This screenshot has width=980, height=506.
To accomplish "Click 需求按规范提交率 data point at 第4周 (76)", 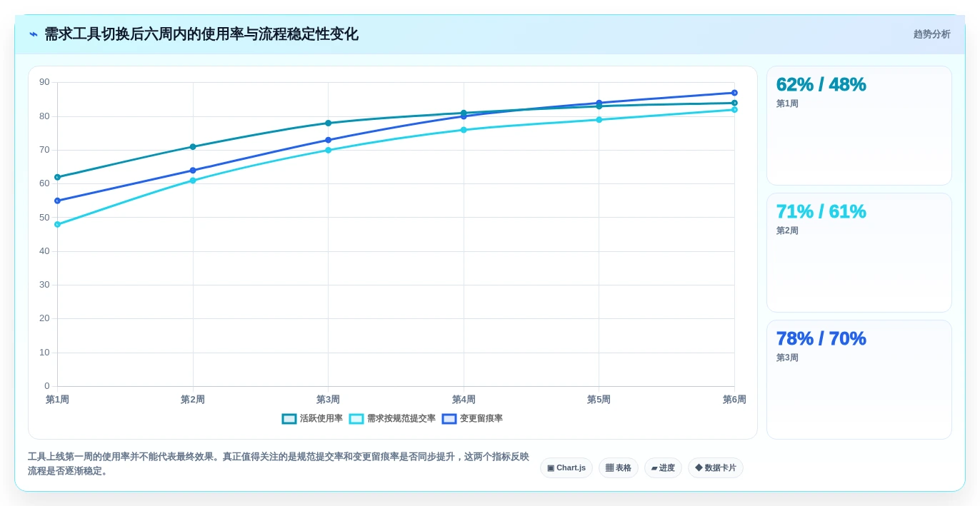I will (464, 130).
